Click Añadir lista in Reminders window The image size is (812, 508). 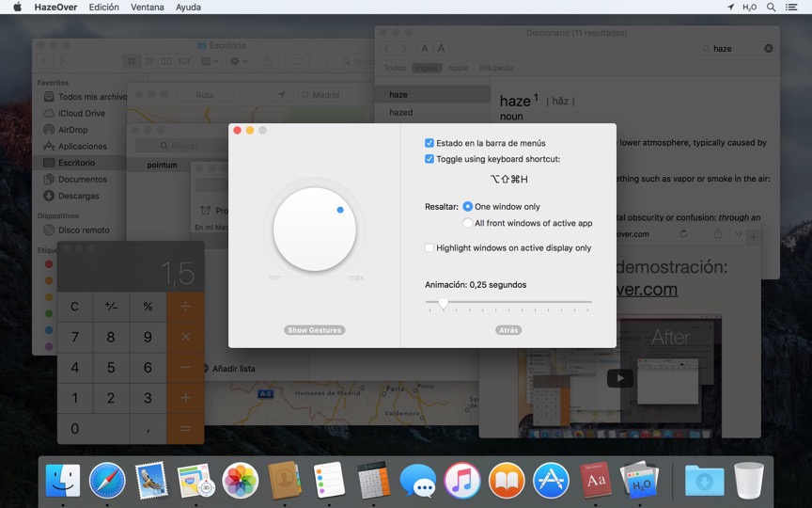click(x=228, y=369)
